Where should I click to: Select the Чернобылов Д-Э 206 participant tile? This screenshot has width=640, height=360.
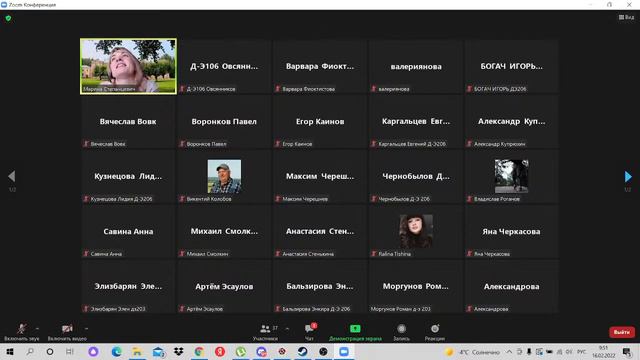(416, 176)
